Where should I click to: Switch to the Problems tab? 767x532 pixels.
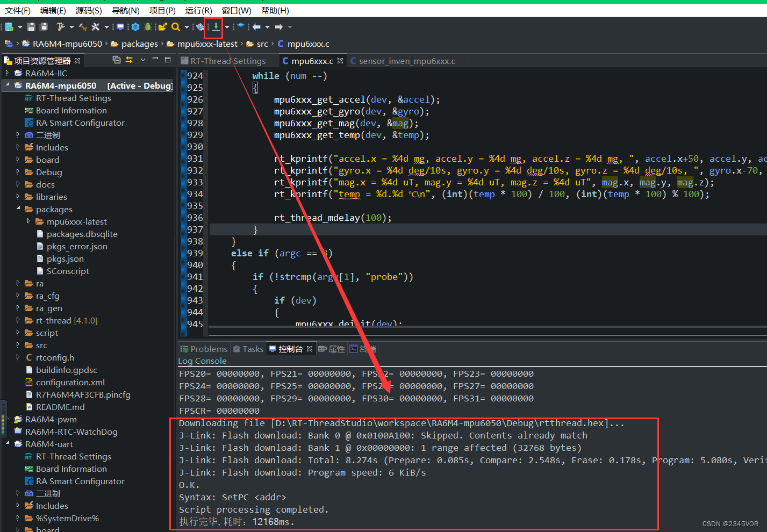209,349
